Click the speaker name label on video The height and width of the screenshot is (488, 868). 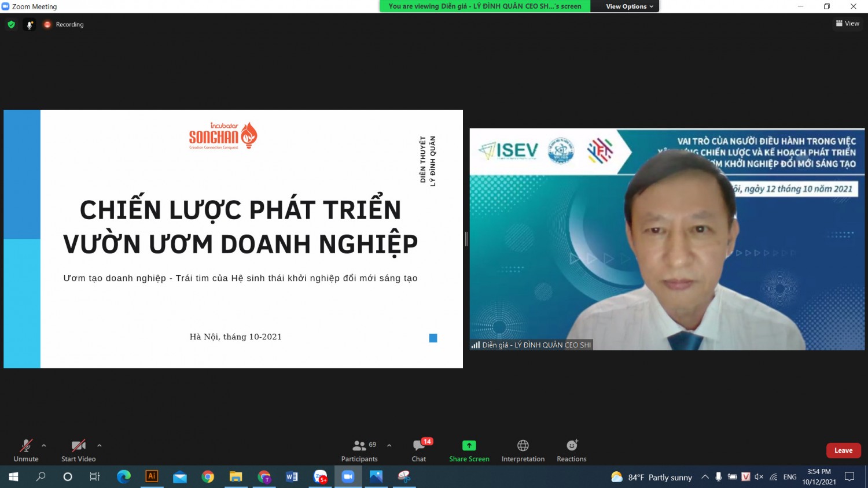532,345
